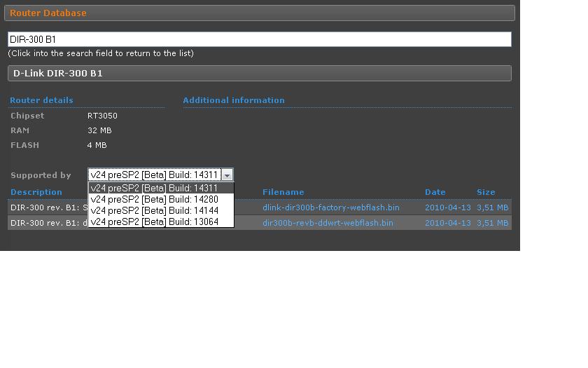Click the D-Link DIR-300 B1 title bar
588x368 pixels.
(260, 73)
